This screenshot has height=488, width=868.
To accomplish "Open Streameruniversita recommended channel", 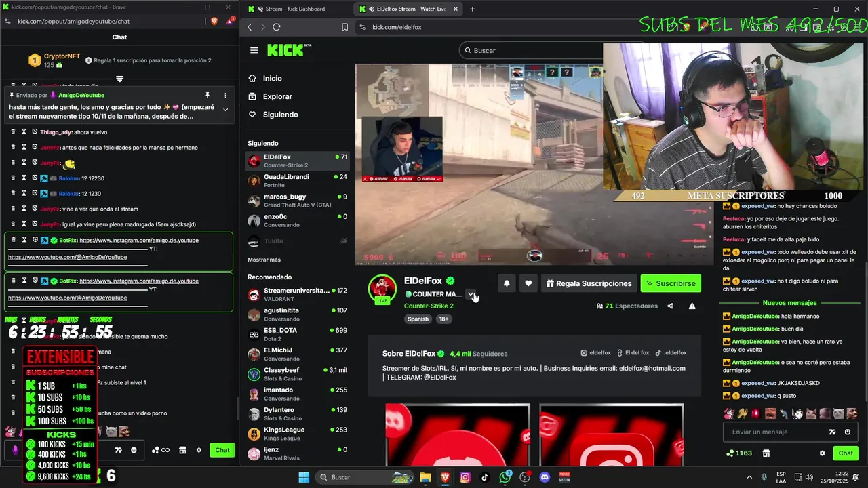I will (297, 294).
